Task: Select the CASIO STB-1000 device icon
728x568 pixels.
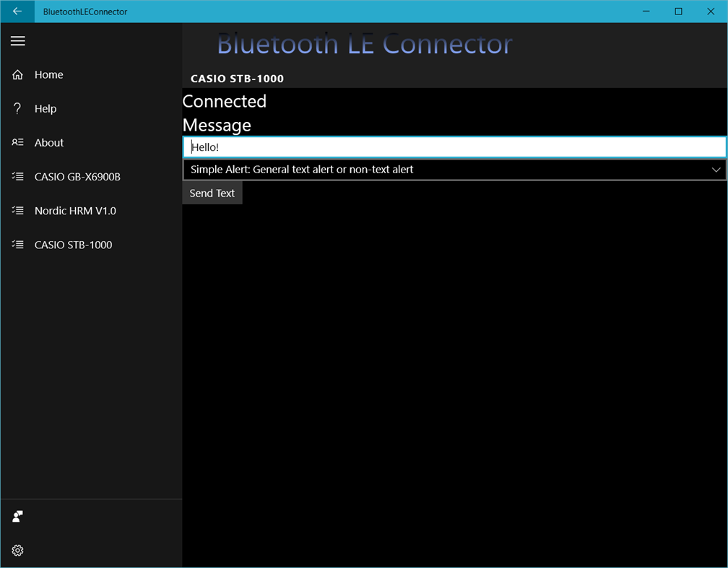Action: [17, 245]
